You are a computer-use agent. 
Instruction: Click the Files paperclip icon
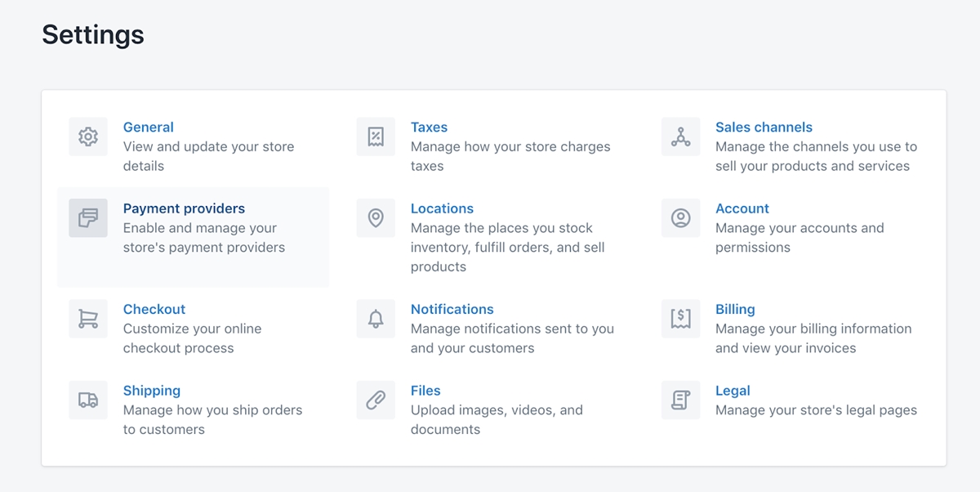pos(376,400)
